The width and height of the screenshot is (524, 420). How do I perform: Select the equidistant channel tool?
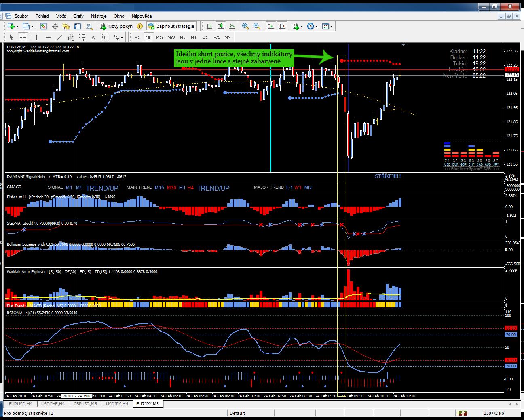coord(70,37)
